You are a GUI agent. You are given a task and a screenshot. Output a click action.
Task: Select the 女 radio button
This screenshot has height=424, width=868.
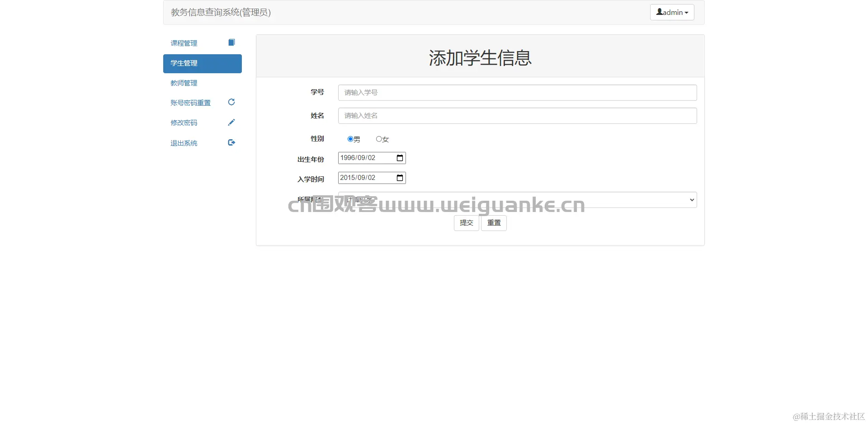pos(379,139)
